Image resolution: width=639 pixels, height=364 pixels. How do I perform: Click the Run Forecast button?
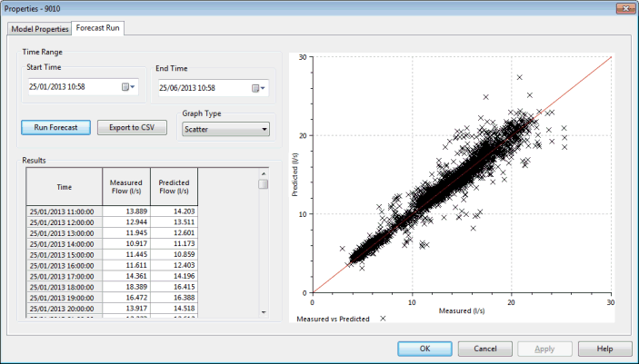55,127
